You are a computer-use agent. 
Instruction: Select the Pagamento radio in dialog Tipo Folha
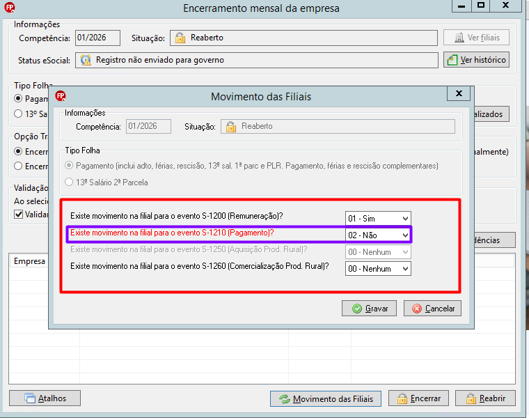pos(69,166)
